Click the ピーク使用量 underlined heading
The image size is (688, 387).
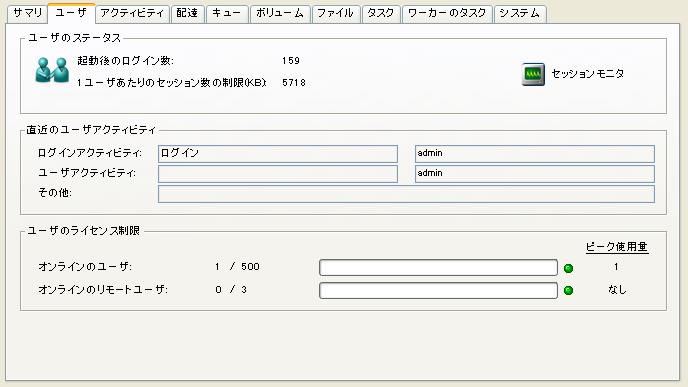tap(617, 247)
